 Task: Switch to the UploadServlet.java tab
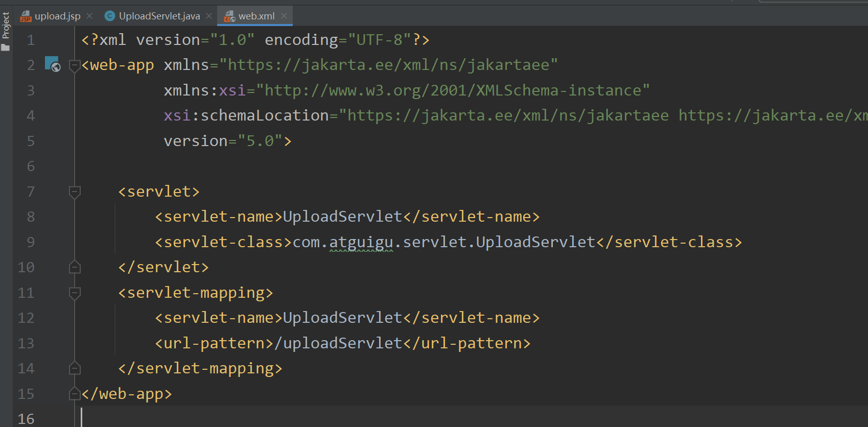pos(159,16)
